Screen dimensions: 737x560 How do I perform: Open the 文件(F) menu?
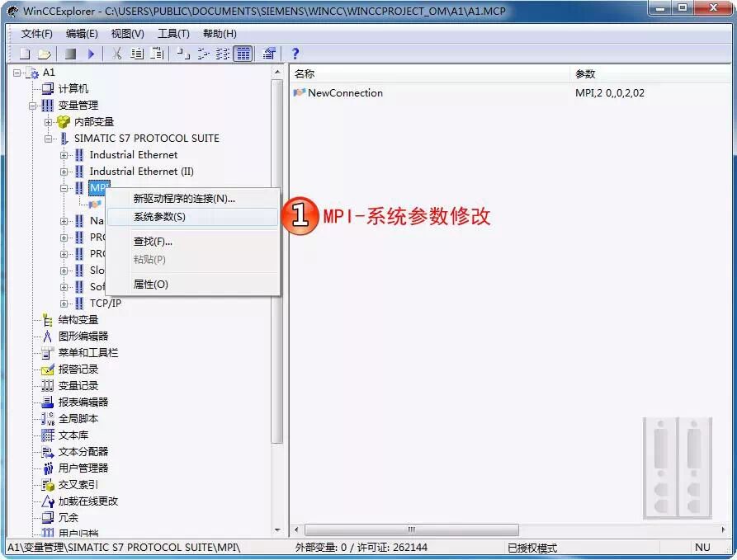pyautogui.click(x=36, y=33)
